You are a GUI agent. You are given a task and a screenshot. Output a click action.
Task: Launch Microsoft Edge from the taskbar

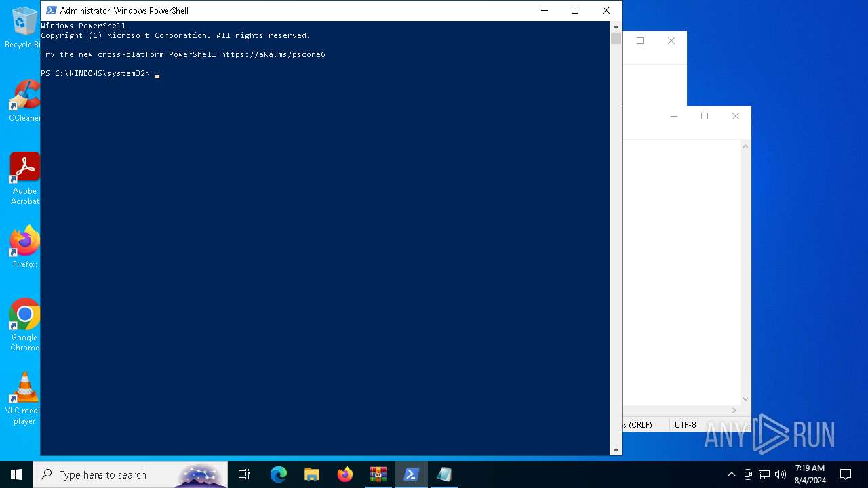pyautogui.click(x=279, y=474)
